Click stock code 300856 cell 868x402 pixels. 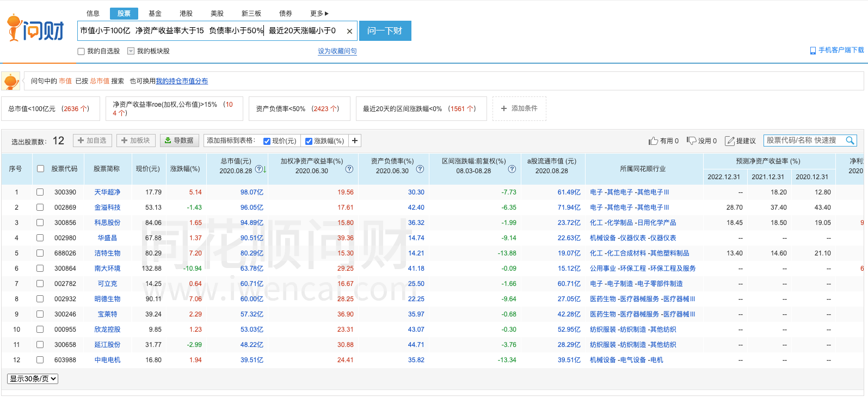point(65,223)
